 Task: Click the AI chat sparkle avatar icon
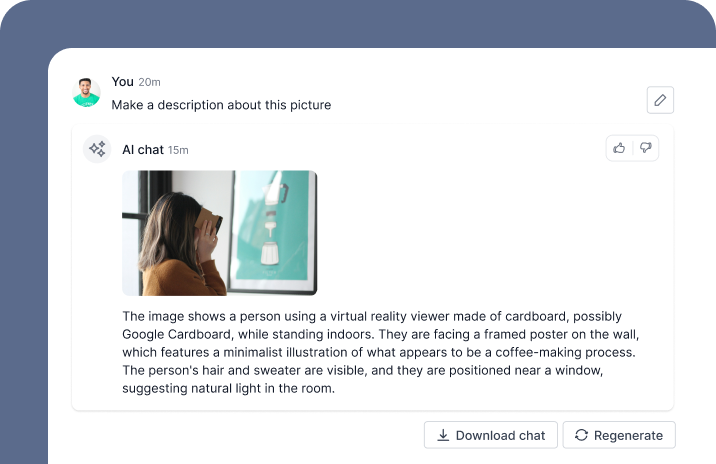point(97,149)
